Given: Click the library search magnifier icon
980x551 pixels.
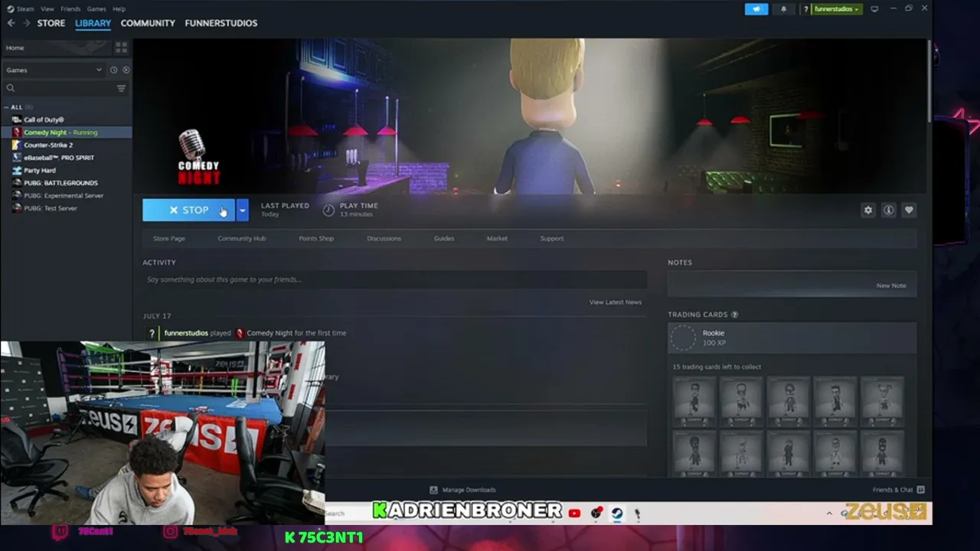Looking at the screenshot, I should tap(11, 88).
